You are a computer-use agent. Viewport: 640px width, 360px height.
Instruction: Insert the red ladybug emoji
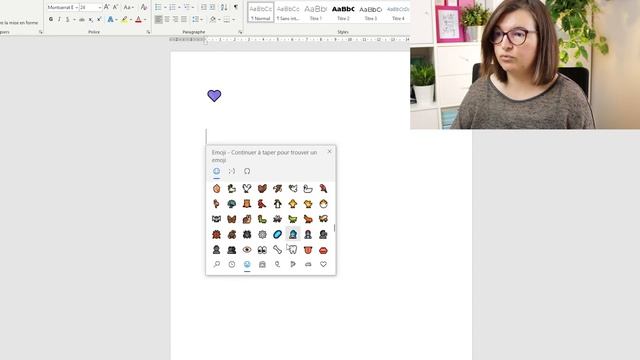[x=216, y=234]
